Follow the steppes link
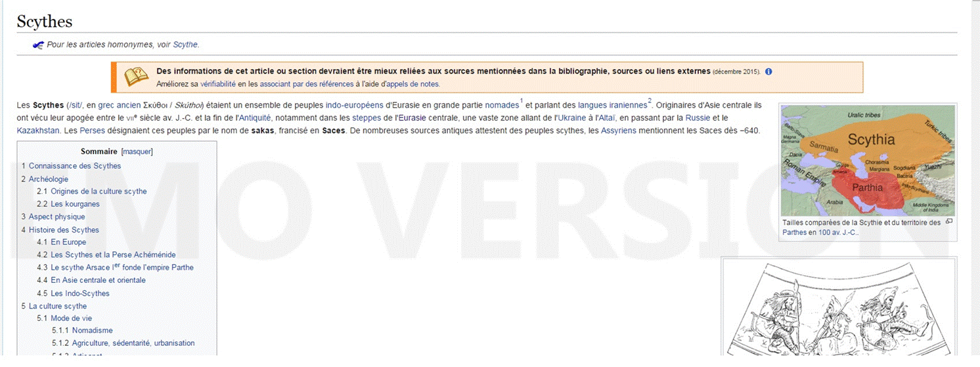Image resolution: width=980 pixels, height=367 pixels. click(x=367, y=118)
